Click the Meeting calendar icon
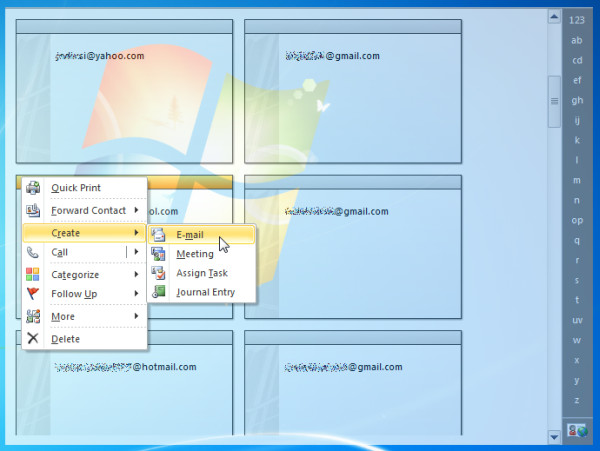Screen dimensions: 600x451 [158, 254]
